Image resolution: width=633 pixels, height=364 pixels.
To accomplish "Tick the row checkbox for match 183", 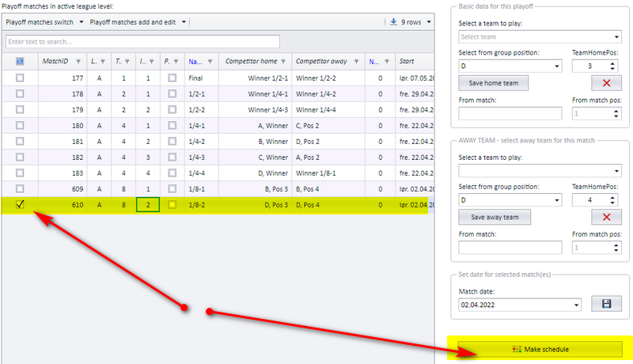I will (20, 173).
